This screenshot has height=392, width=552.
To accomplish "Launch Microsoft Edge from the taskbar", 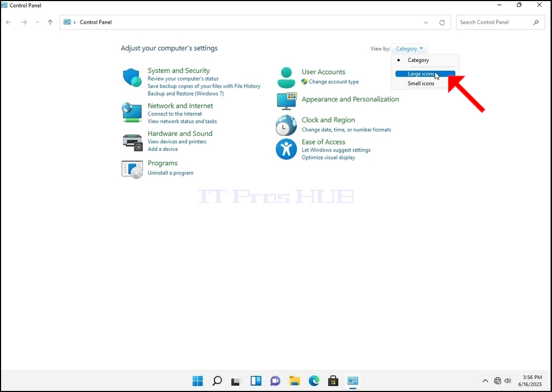I will tap(314, 381).
